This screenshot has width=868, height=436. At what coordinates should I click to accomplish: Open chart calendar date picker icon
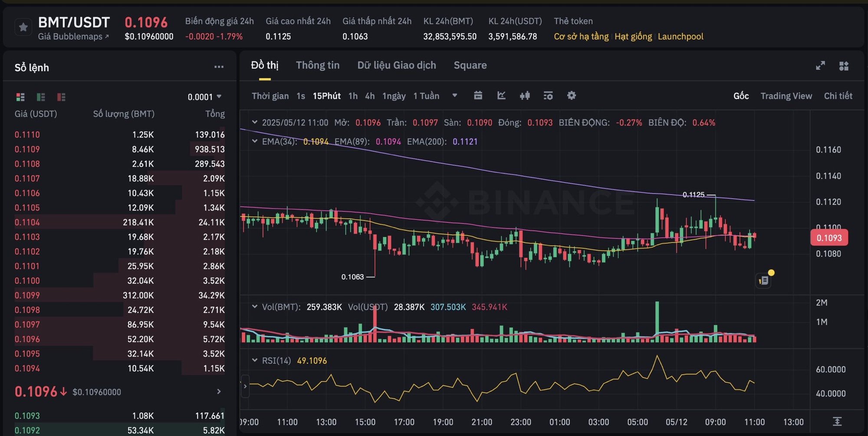[x=478, y=96]
